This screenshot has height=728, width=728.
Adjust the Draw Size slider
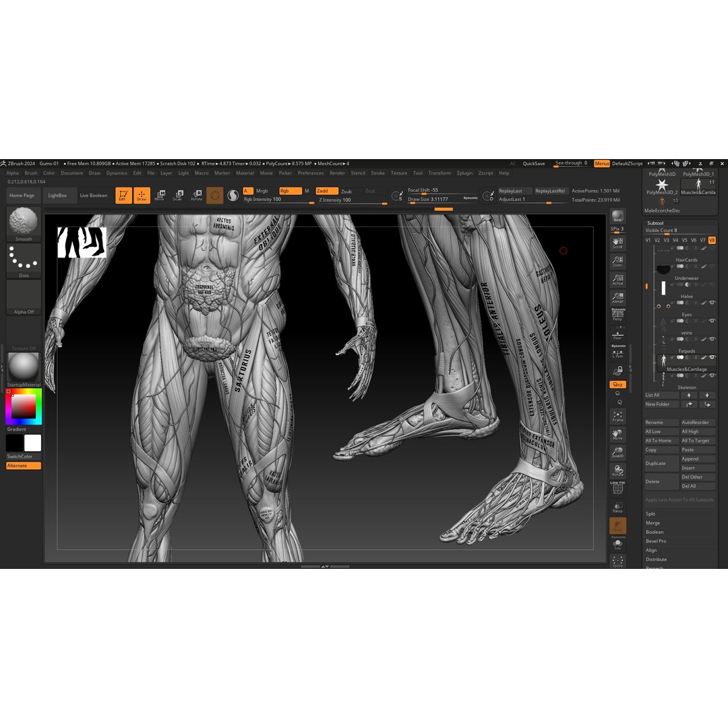(442, 200)
